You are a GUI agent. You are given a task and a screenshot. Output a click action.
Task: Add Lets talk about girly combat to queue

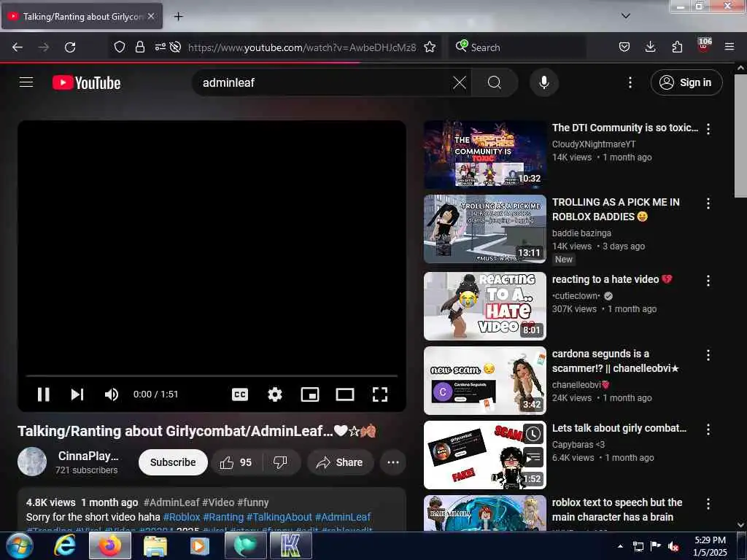(533, 458)
